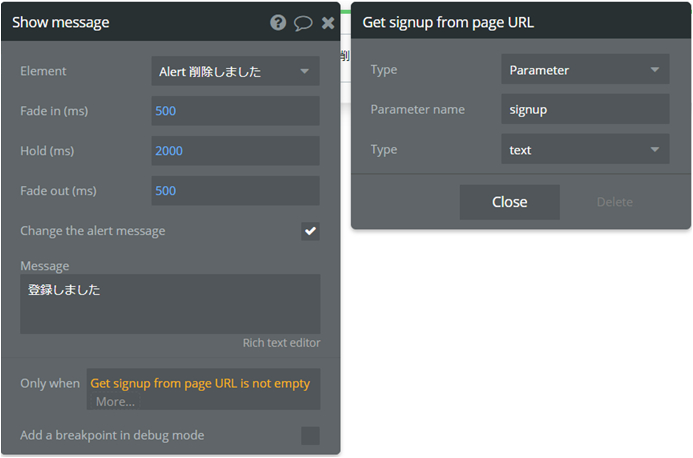
Task: Edit the Fade in (ms) value 500
Action: point(235,111)
